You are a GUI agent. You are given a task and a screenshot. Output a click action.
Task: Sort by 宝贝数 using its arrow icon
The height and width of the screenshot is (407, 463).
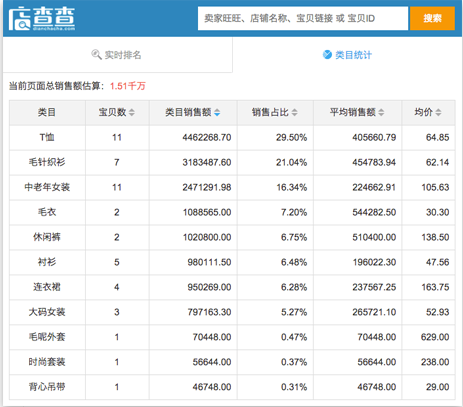132,113
